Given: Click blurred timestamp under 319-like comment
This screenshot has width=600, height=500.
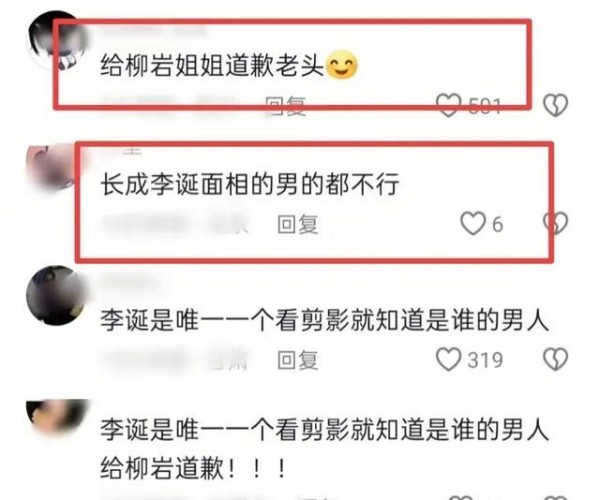Looking at the screenshot, I should coord(174,360).
